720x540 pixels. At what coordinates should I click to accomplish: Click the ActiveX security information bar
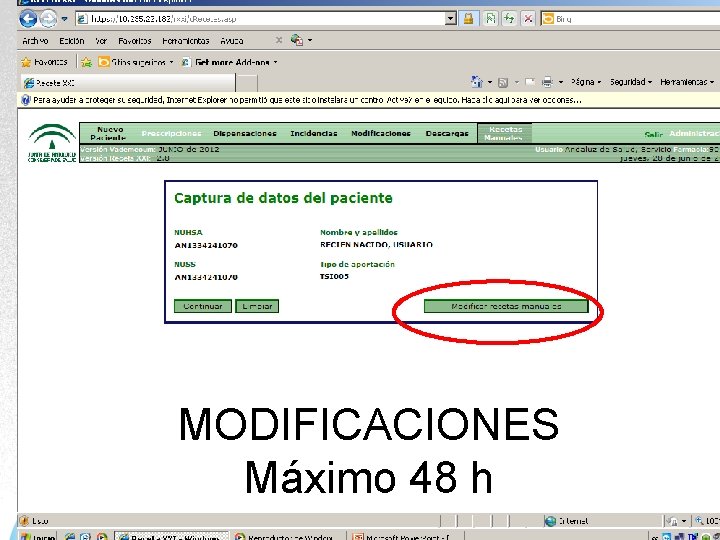click(x=368, y=100)
